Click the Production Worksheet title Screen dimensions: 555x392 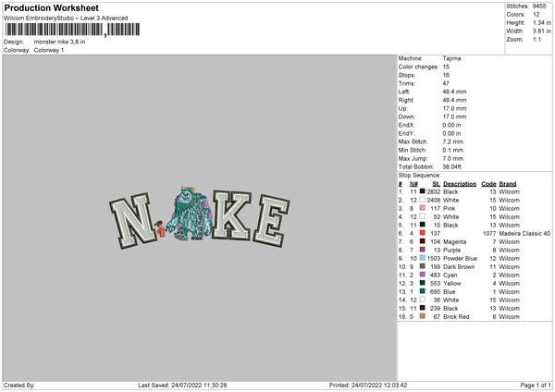coord(52,7)
